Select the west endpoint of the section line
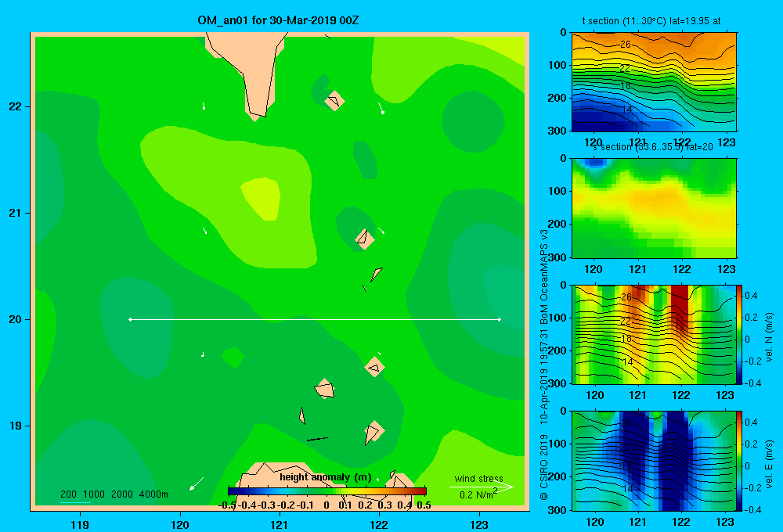The image size is (783, 532). 130,319
